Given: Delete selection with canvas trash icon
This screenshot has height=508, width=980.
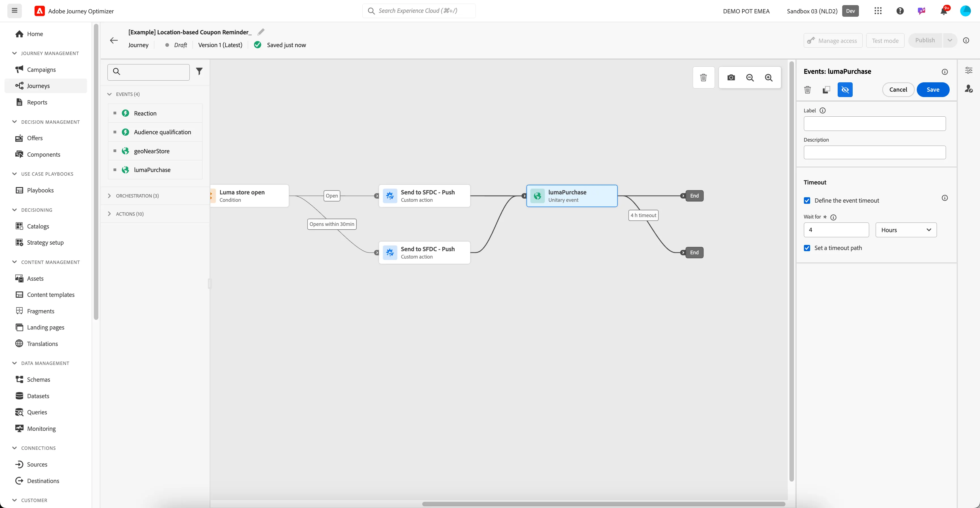Looking at the screenshot, I should [704, 78].
